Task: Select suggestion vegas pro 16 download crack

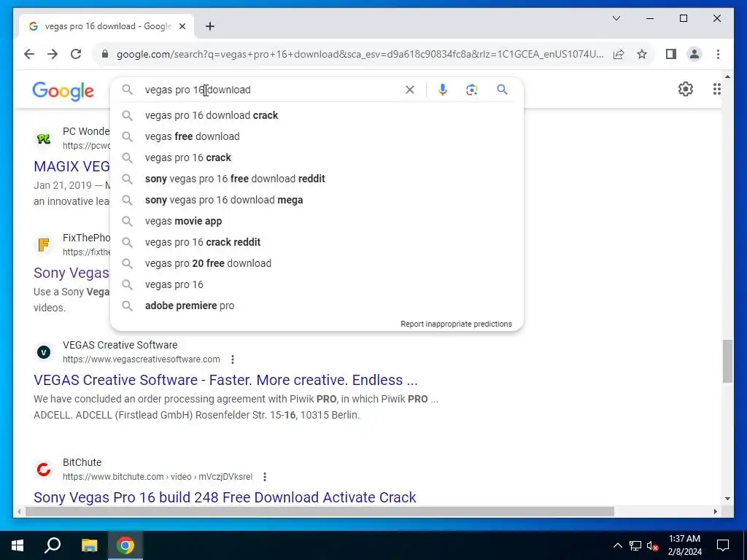Action: click(x=317, y=115)
